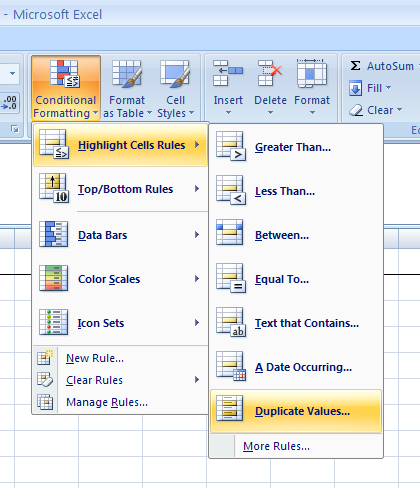Expand the Top/Bottom Rules submenu arrow
The height and width of the screenshot is (488, 420).
197,189
